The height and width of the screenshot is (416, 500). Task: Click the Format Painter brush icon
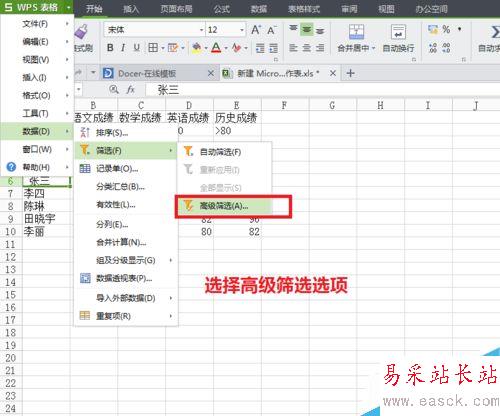[x=81, y=32]
